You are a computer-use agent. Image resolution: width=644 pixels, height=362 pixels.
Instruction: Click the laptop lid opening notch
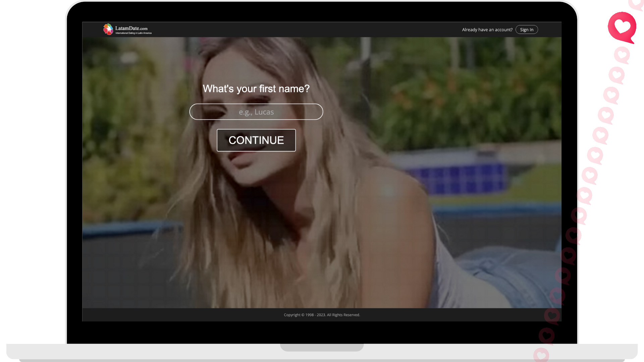(x=322, y=347)
